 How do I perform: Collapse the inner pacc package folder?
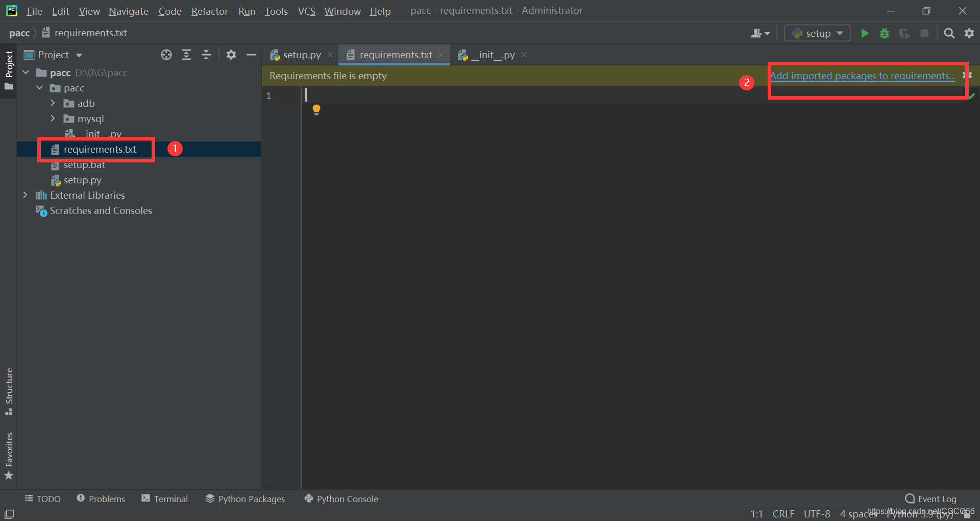tap(39, 88)
